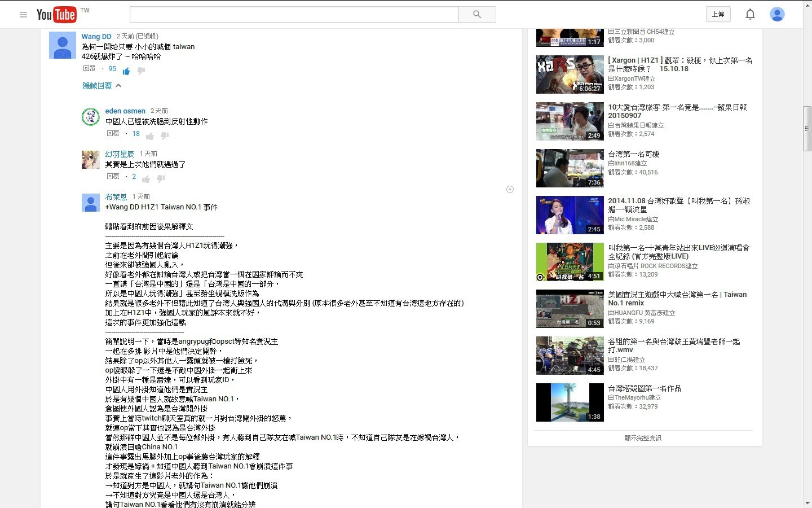The image size is (812, 508).
Task: Click the page scrollbar down arrow
Action: (807, 503)
